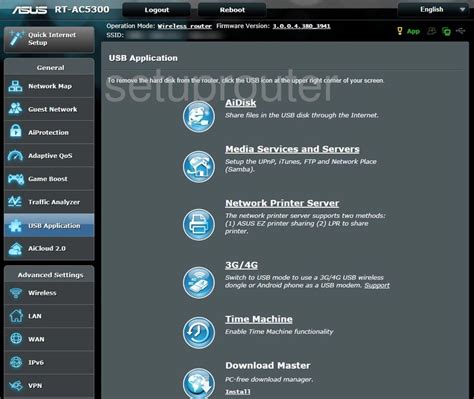Click the Time Machine clock icon
The width and height of the screenshot is (474, 399).
[x=199, y=333]
